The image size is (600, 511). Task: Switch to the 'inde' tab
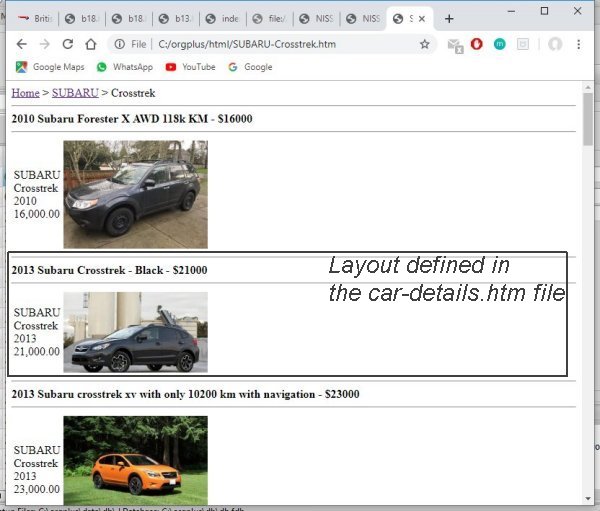[223, 19]
